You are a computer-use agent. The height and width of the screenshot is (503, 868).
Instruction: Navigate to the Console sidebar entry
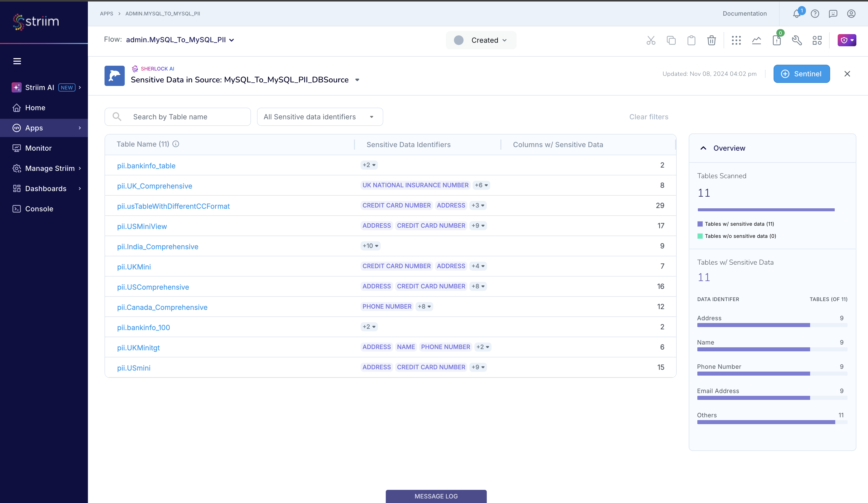40,209
